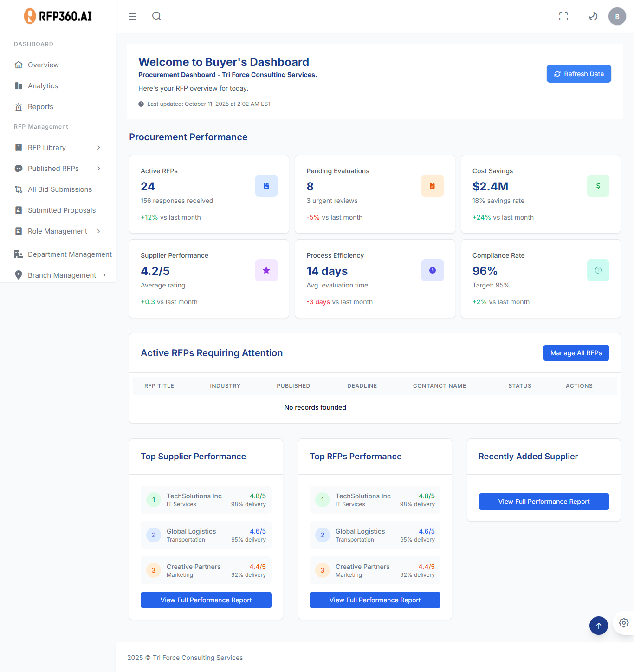The image size is (634, 672).
Task: Click the Manage All RFPs button
Action: (x=576, y=353)
